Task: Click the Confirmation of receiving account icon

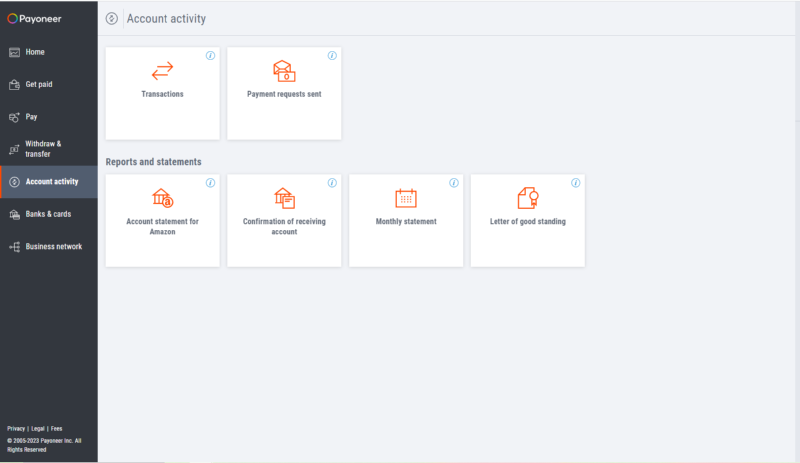Action: coord(284,198)
